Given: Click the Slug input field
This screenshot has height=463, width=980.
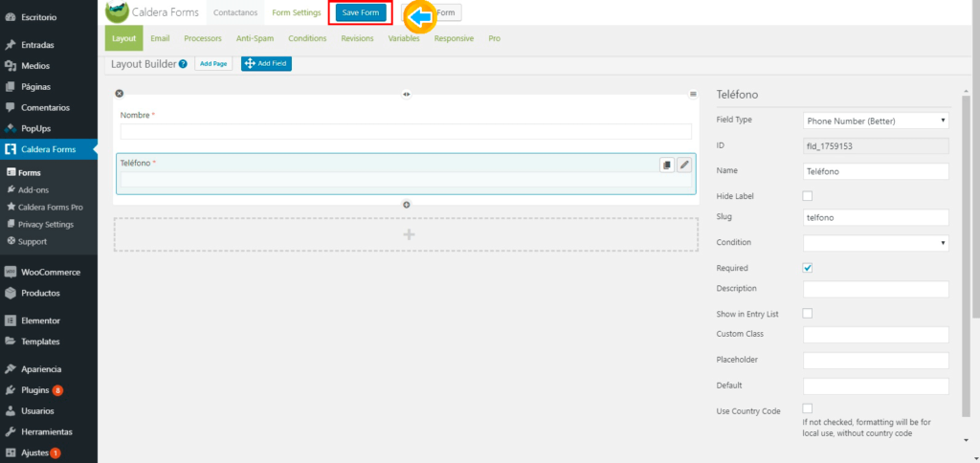Looking at the screenshot, I should [x=875, y=218].
